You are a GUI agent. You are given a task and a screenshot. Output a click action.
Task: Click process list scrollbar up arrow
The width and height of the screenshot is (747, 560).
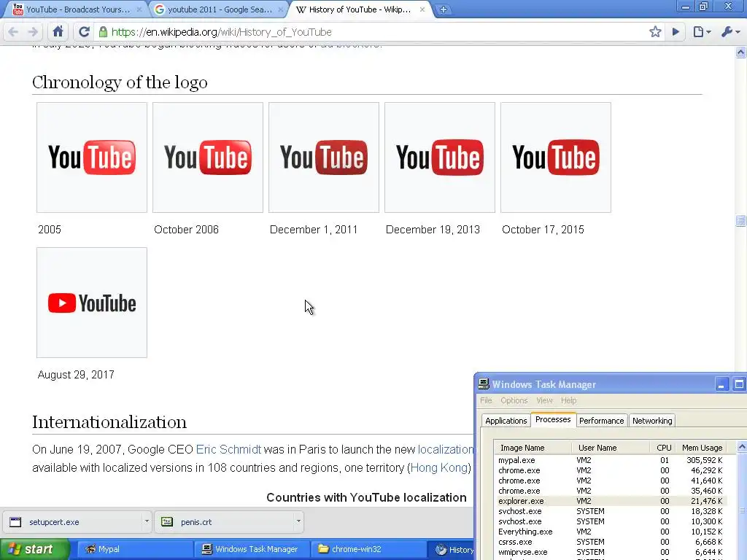742,447
